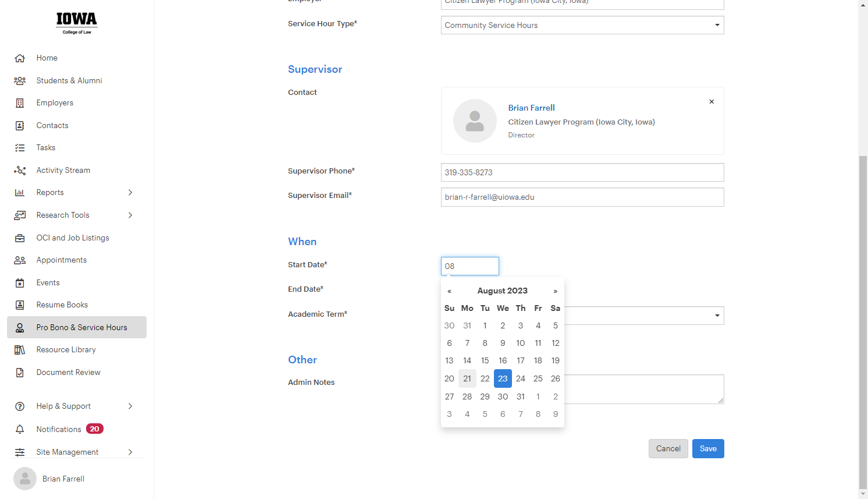Expand the Site Management submenu chevron
The width and height of the screenshot is (868, 499).
[x=130, y=452]
